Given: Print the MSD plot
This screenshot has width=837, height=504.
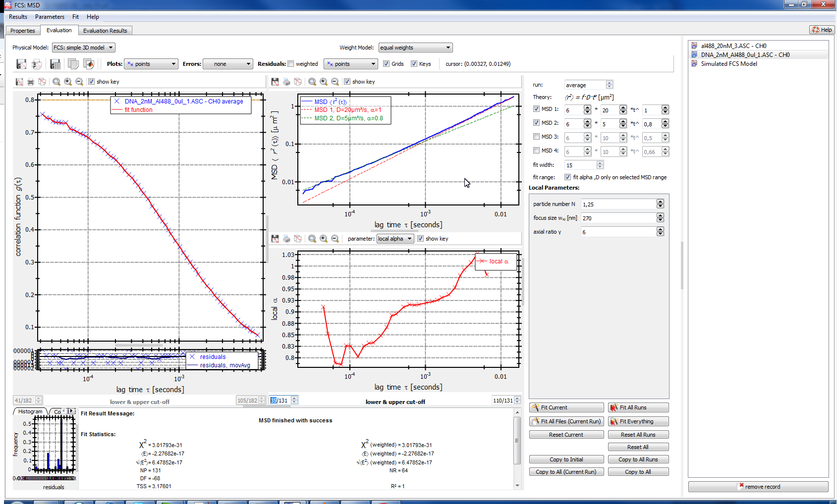Looking at the screenshot, I should coord(286,82).
